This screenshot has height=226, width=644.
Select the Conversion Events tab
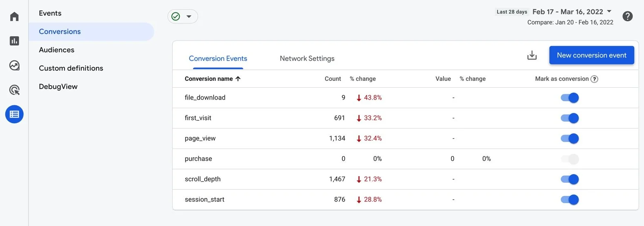[x=218, y=58]
